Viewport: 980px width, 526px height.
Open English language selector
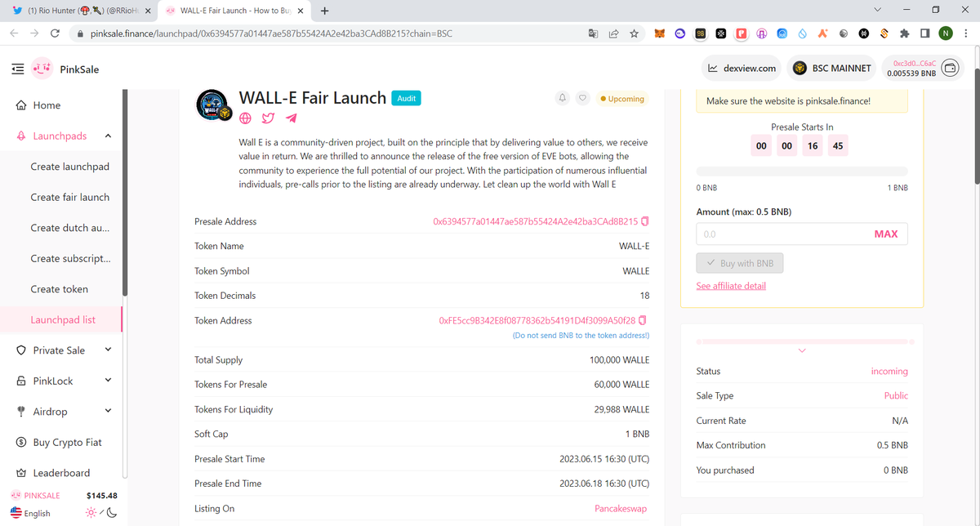(30, 513)
